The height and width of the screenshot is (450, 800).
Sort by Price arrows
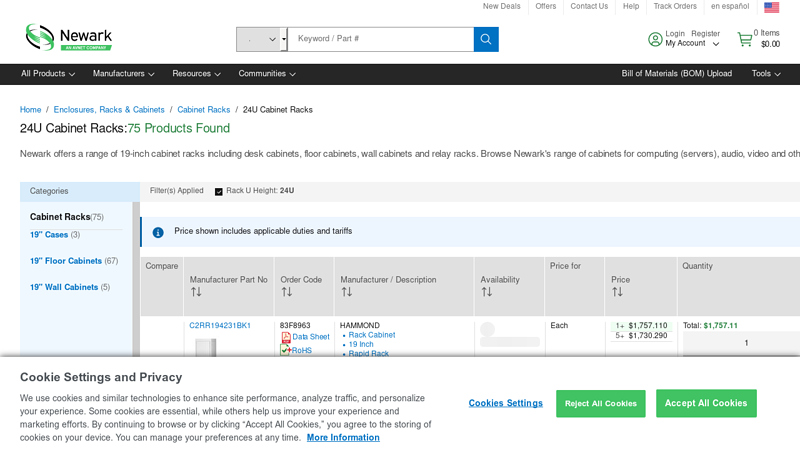point(617,292)
